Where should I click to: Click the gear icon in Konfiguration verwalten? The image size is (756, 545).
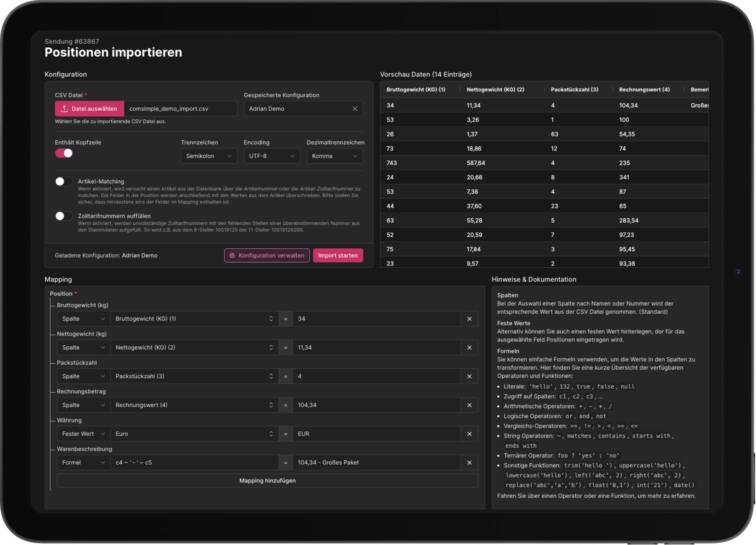coord(232,256)
